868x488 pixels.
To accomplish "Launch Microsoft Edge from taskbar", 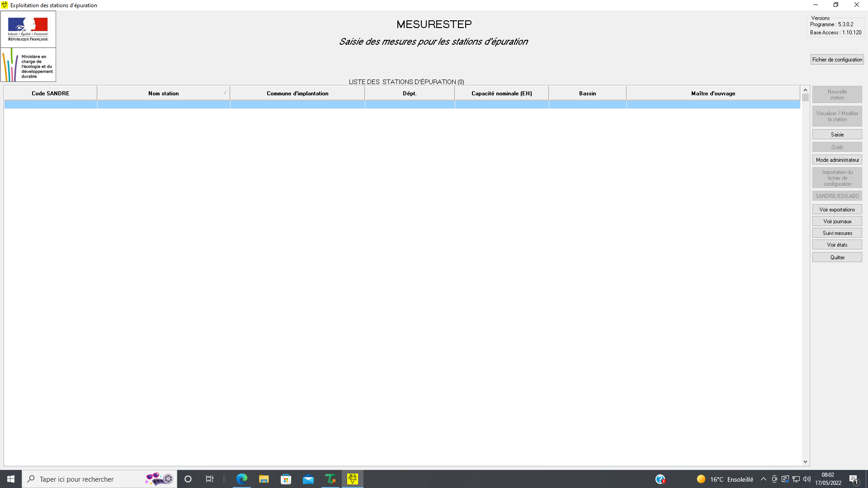I will tap(242, 479).
